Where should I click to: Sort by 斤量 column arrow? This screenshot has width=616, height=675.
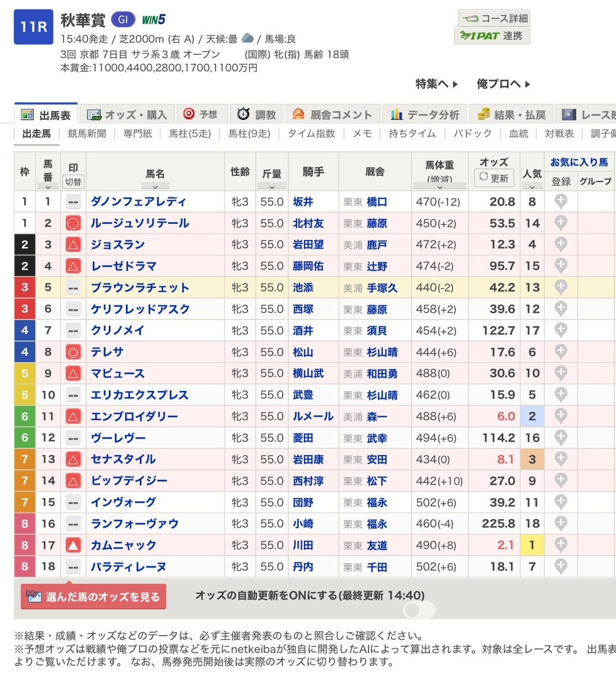(272, 187)
